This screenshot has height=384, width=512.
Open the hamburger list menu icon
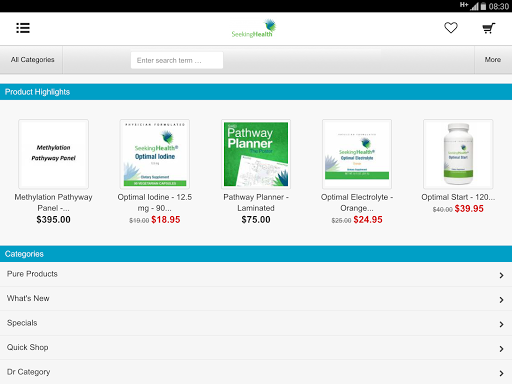pyautogui.click(x=23, y=28)
